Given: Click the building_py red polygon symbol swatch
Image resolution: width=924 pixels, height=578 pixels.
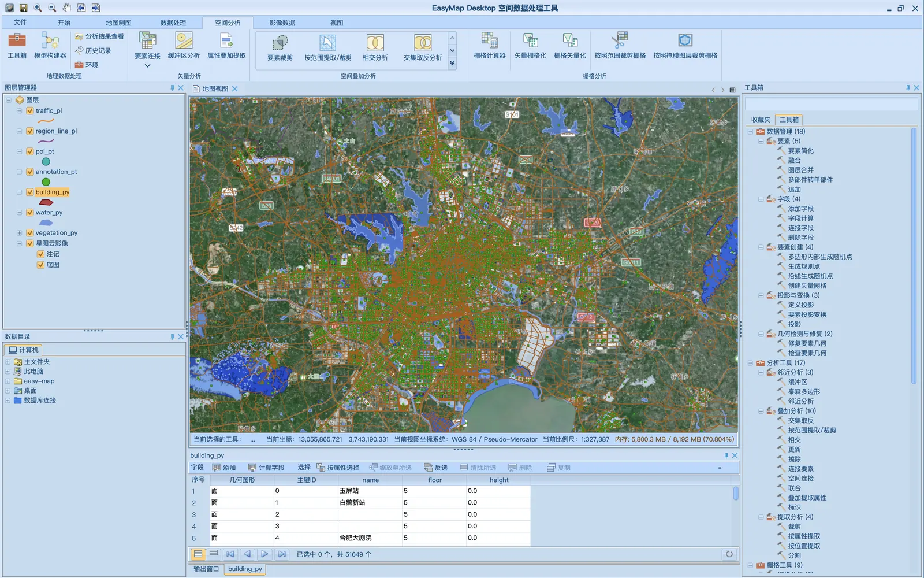Looking at the screenshot, I should [46, 202].
